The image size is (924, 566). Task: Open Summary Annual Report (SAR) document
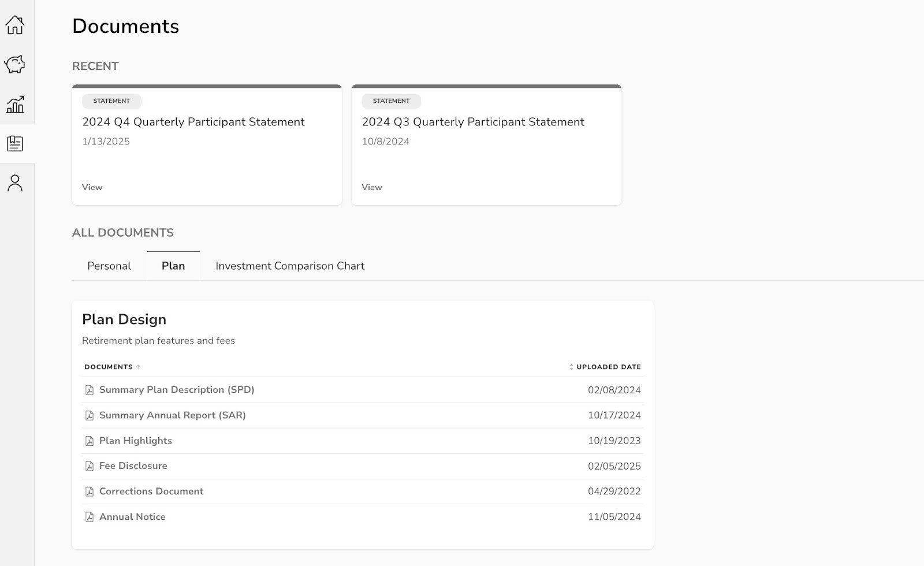[172, 415]
